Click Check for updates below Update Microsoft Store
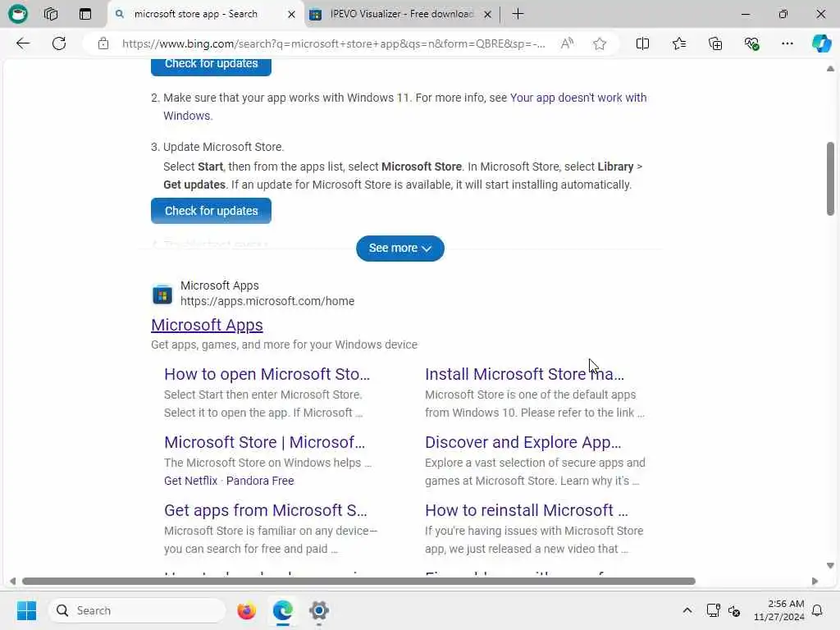This screenshot has width=840, height=630. pos(211,211)
